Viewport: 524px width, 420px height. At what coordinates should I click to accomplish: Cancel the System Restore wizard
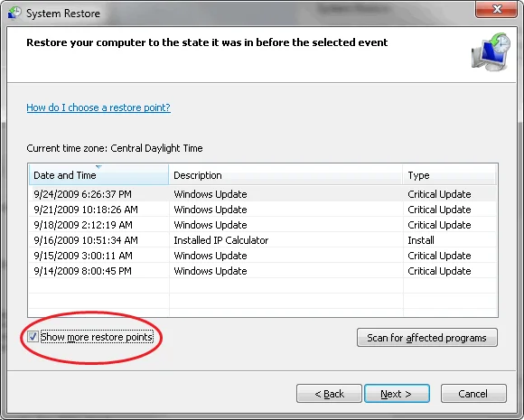click(473, 394)
